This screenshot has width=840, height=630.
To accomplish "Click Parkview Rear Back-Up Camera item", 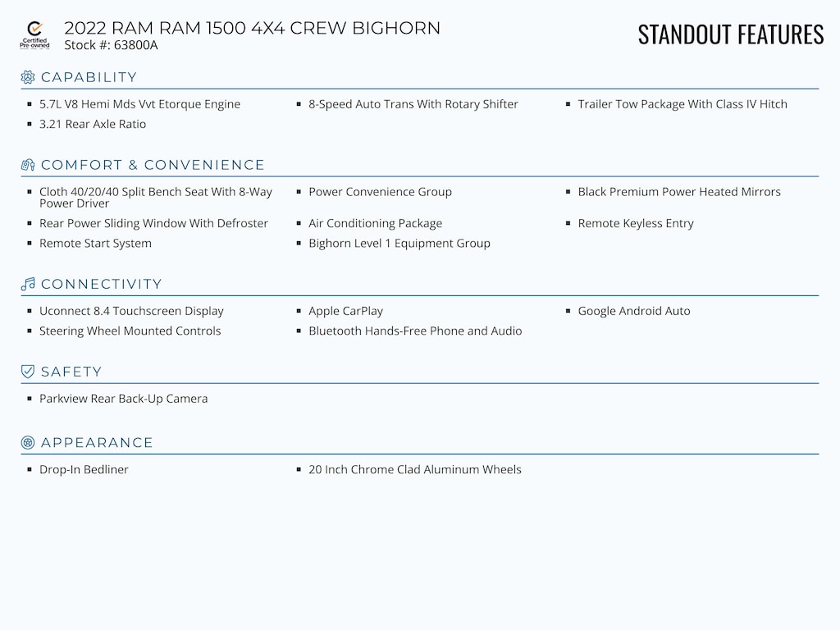I will [123, 399].
